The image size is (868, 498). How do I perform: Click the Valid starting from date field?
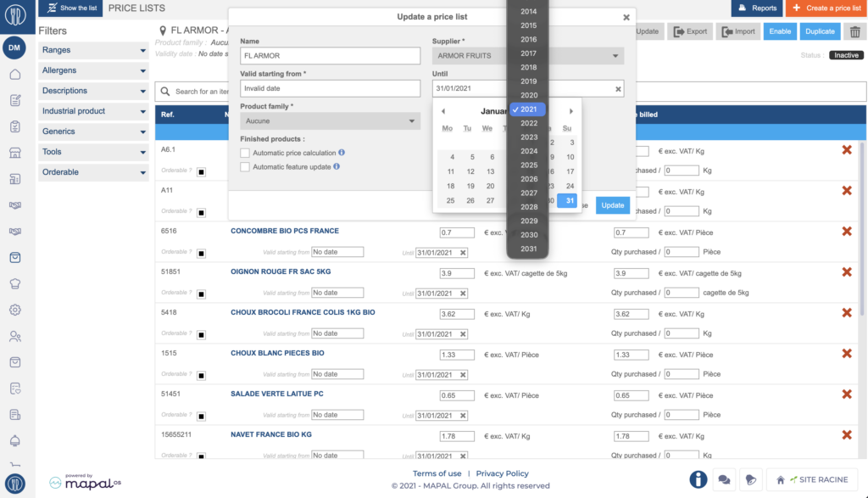(330, 88)
